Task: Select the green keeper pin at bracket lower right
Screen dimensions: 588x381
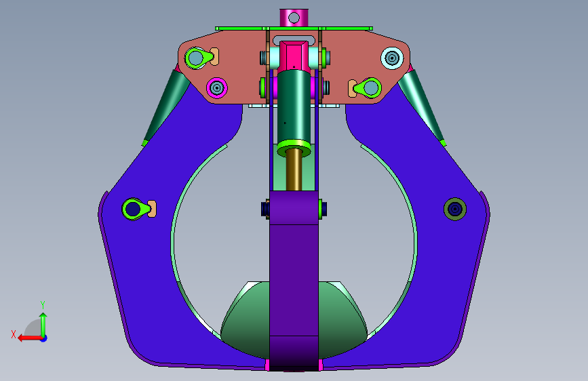Action: pyautogui.click(x=368, y=88)
